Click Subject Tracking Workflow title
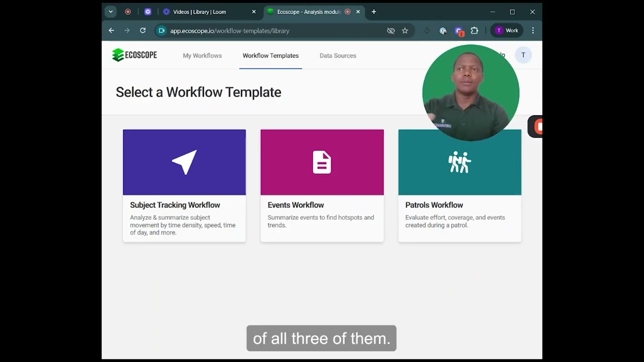This screenshot has height=362, width=644. tap(175, 205)
